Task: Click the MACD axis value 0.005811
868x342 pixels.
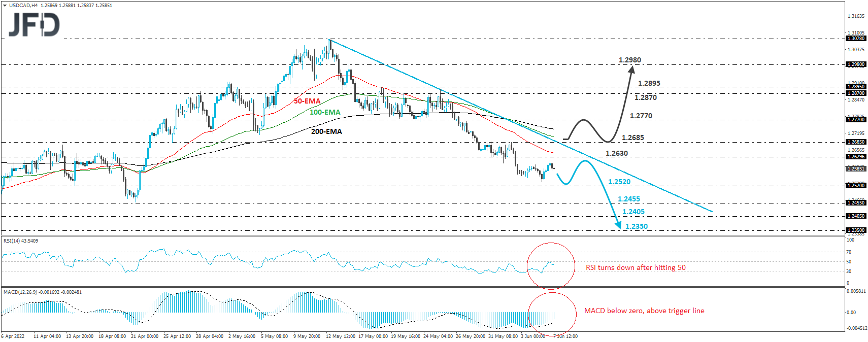Action: pos(856,291)
